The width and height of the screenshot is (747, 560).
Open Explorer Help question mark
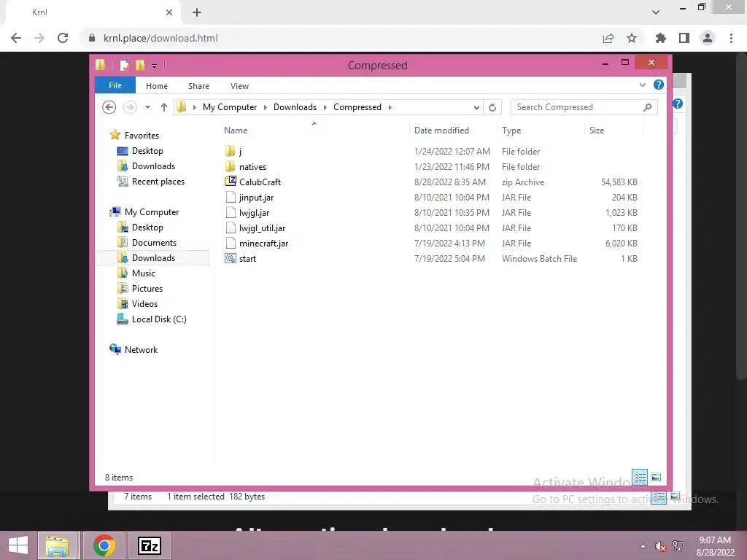[x=659, y=85]
